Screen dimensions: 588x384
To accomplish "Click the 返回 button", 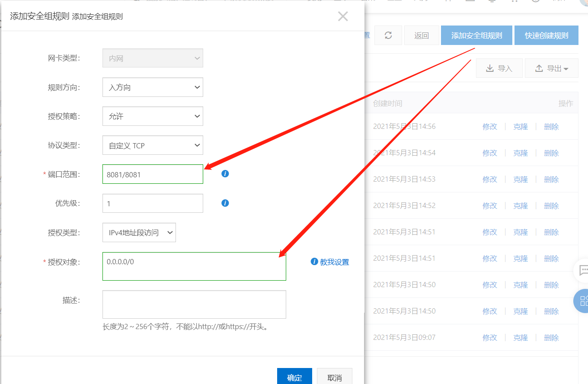I will 421,35.
